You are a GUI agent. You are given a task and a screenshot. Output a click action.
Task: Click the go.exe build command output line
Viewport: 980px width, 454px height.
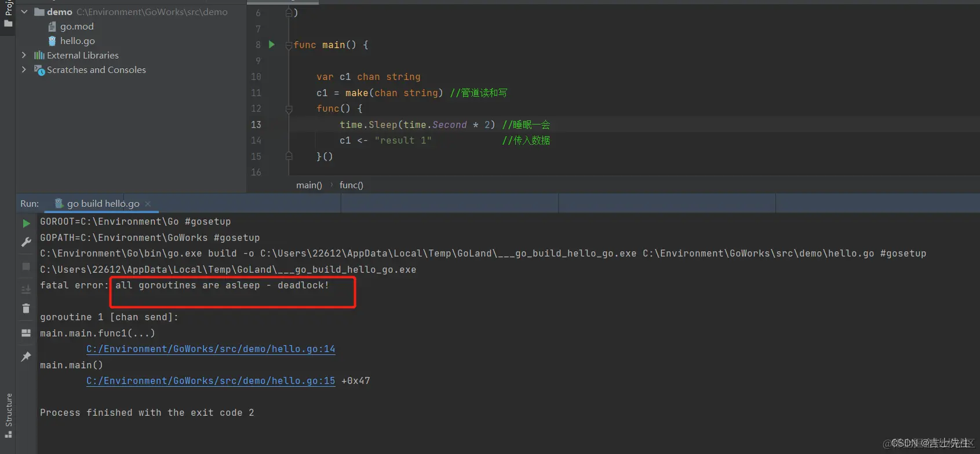click(x=483, y=254)
